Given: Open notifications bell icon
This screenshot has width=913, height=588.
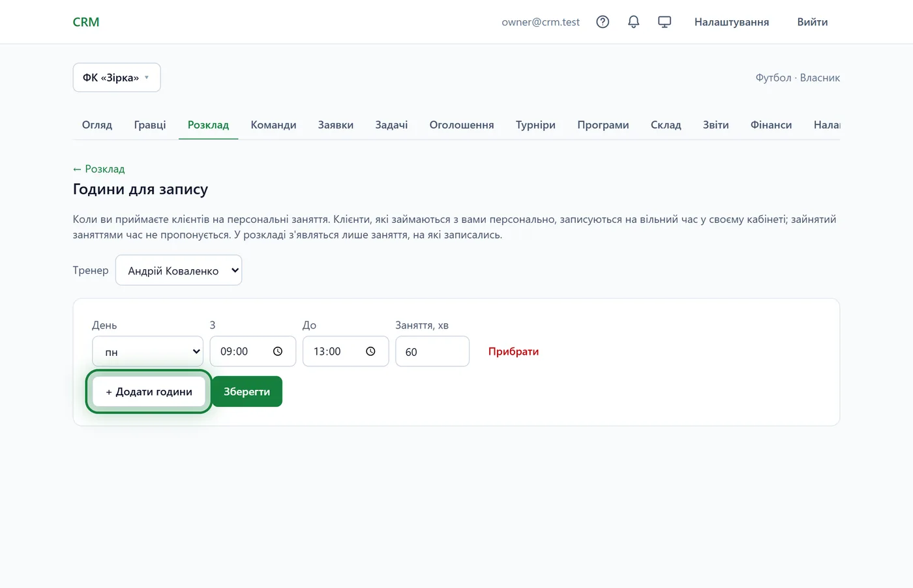Looking at the screenshot, I should pos(633,22).
